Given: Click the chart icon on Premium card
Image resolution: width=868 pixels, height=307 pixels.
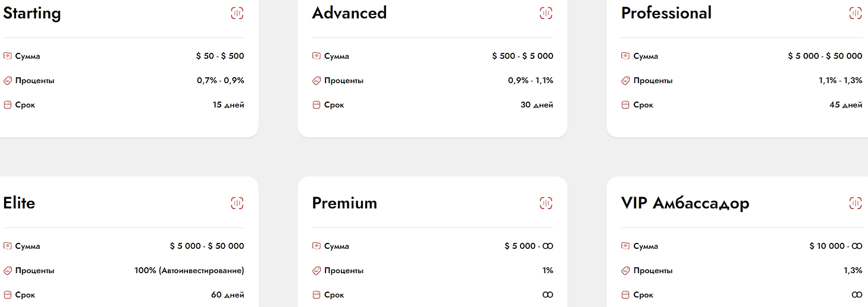Looking at the screenshot, I should coord(546,203).
